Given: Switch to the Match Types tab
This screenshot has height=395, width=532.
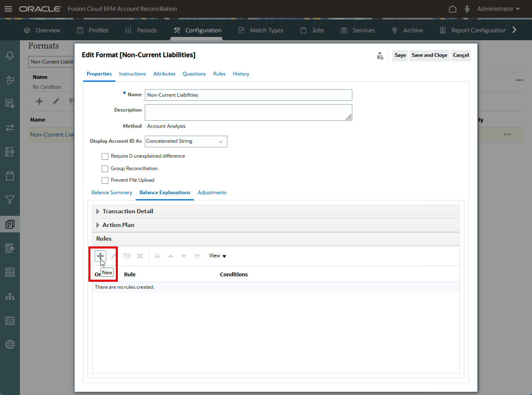Looking at the screenshot, I should click(261, 30).
